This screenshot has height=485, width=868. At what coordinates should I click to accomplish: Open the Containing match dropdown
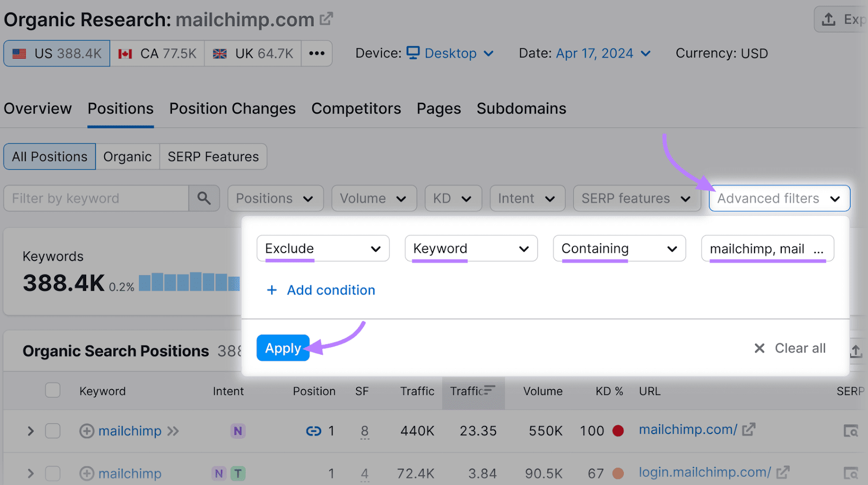pos(619,248)
